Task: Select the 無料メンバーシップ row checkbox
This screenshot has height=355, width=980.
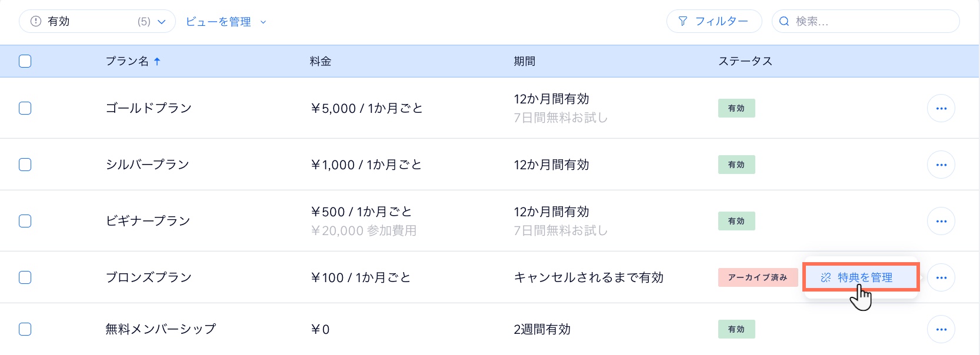Action: [25, 329]
